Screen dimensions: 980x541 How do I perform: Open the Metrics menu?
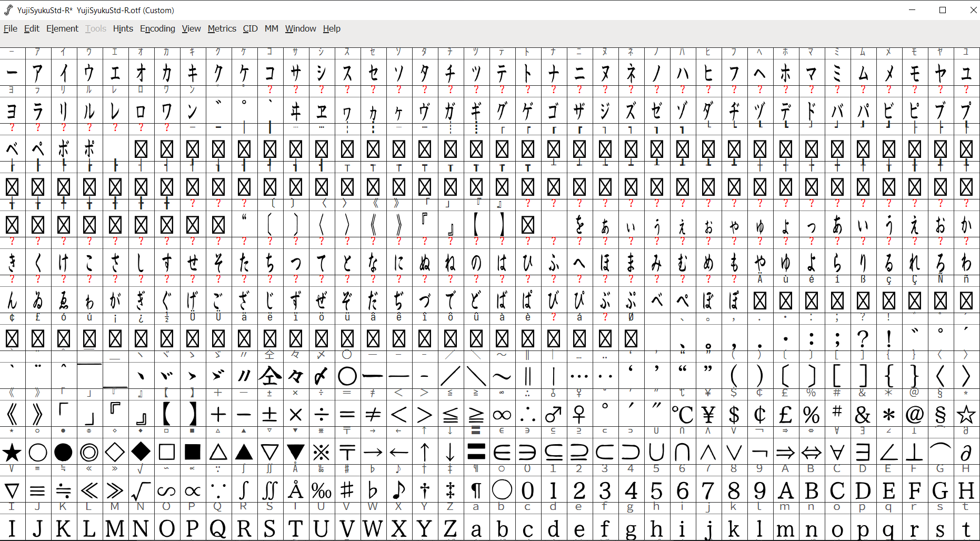coord(222,29)
